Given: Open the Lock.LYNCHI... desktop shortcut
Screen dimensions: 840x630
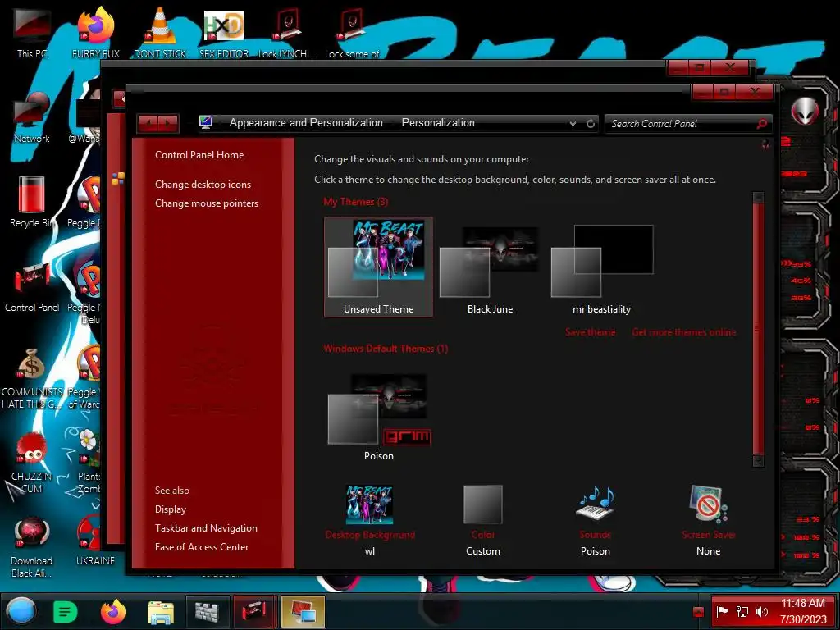Looking at the screenshot, I should [288, 33].
